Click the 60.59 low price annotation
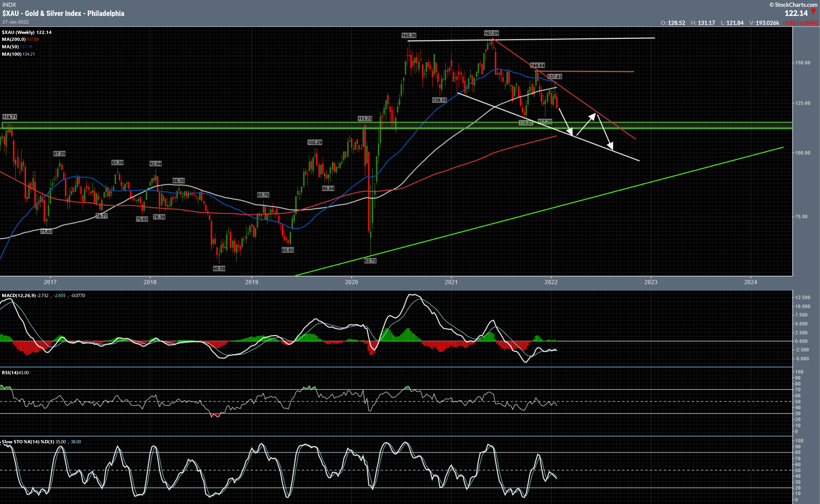Viewport: 820px width, 504px height. tap(219, 269)
